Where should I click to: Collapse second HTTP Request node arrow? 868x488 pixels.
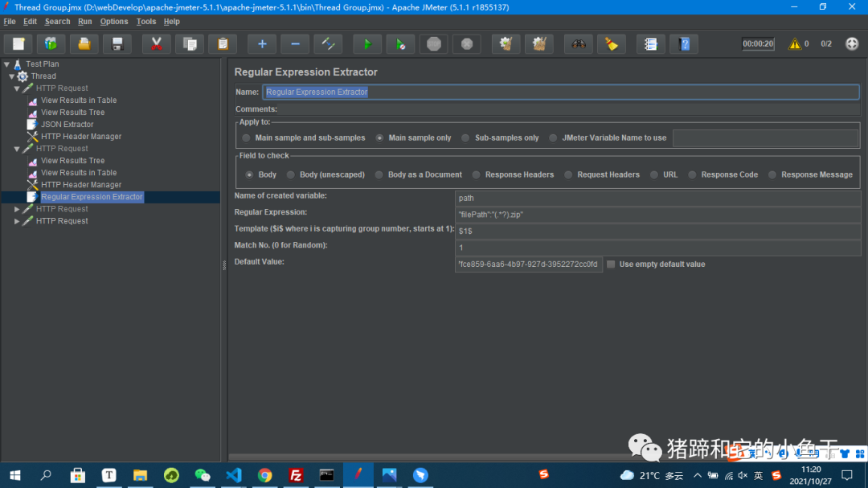click(x=17, y=149)
